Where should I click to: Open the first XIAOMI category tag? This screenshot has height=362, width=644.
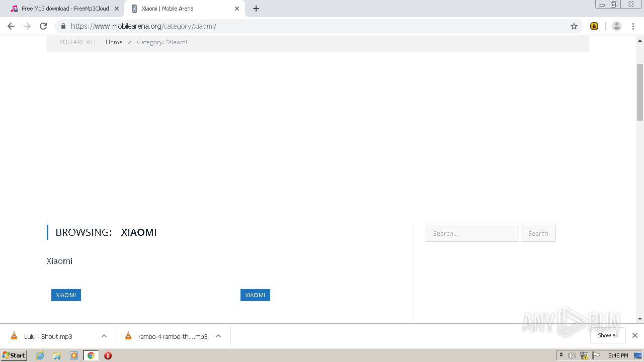point(66,295)
